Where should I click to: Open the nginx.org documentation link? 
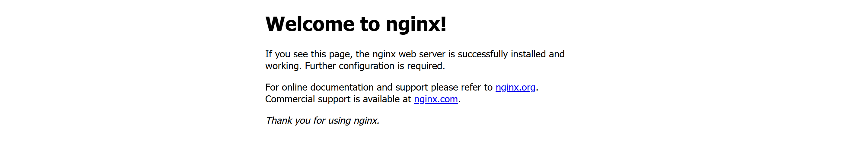(x=515, y=87)
